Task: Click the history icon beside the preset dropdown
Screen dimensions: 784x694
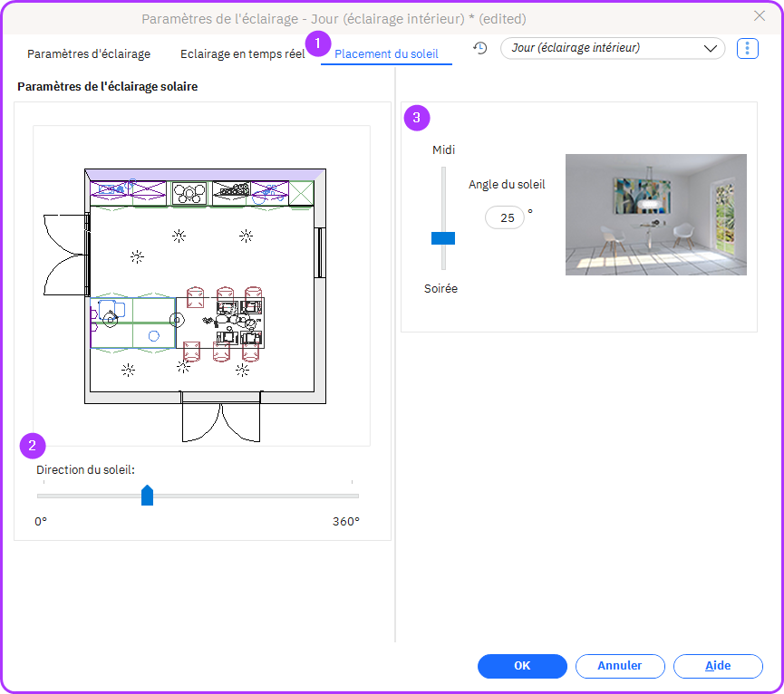Action: click(480, 48)
